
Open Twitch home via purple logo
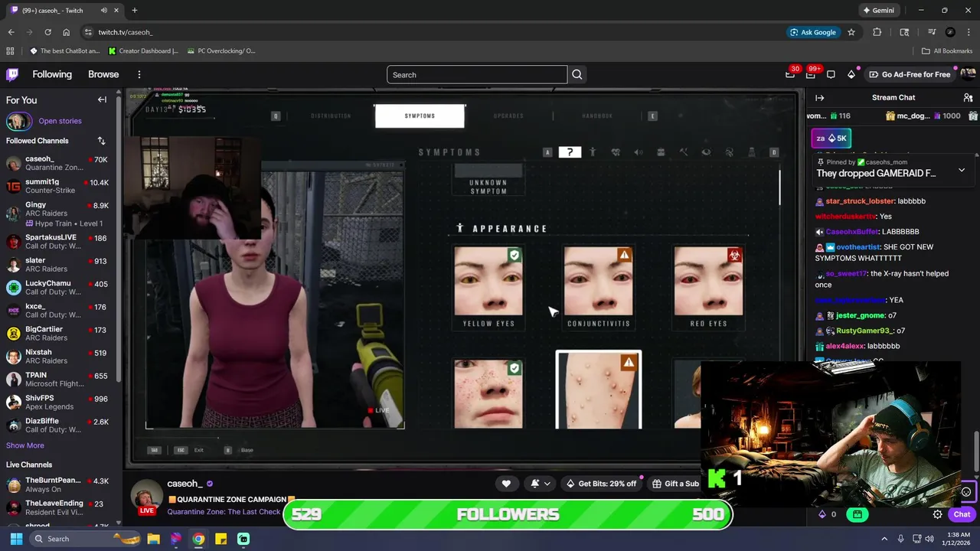(x=12, y=74)
